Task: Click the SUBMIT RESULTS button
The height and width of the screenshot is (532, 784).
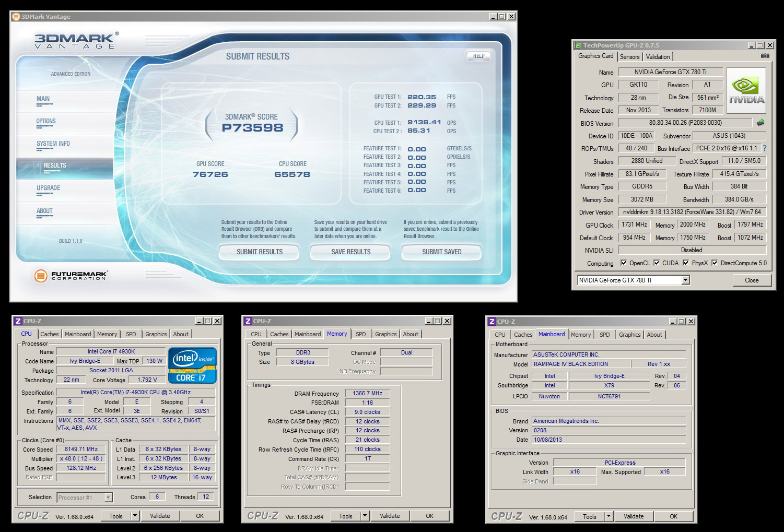Action: 260,252
